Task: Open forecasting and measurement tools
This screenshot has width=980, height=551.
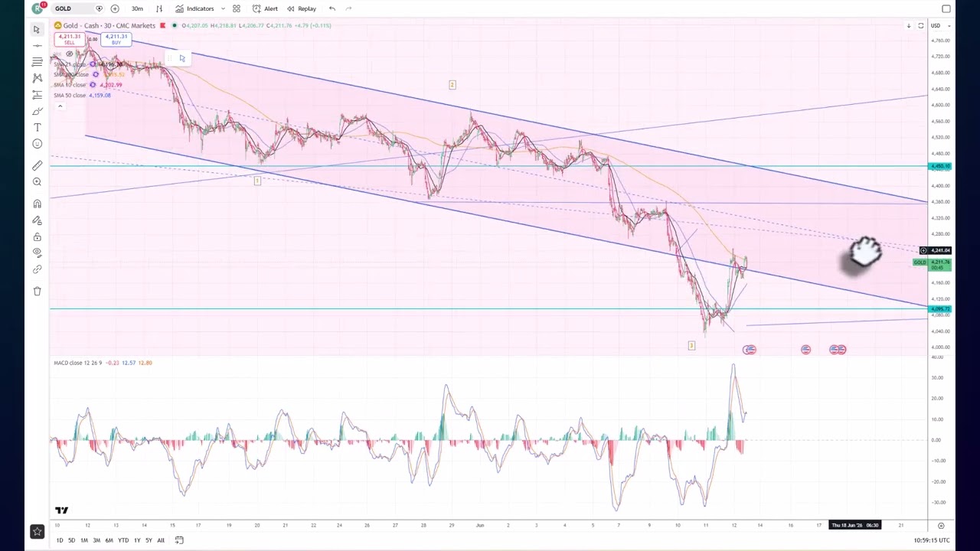Action: (x=37, y=95)
